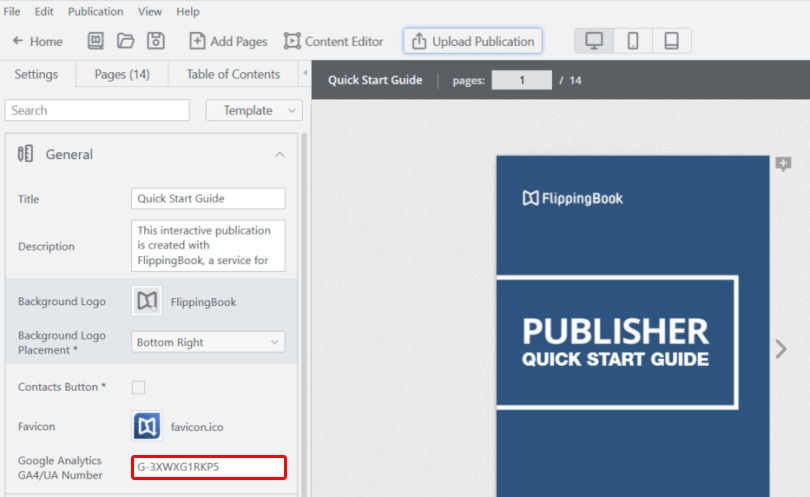Open the Publication menu
The height and width of the screenshot is (497, 810).
(96, 11)
